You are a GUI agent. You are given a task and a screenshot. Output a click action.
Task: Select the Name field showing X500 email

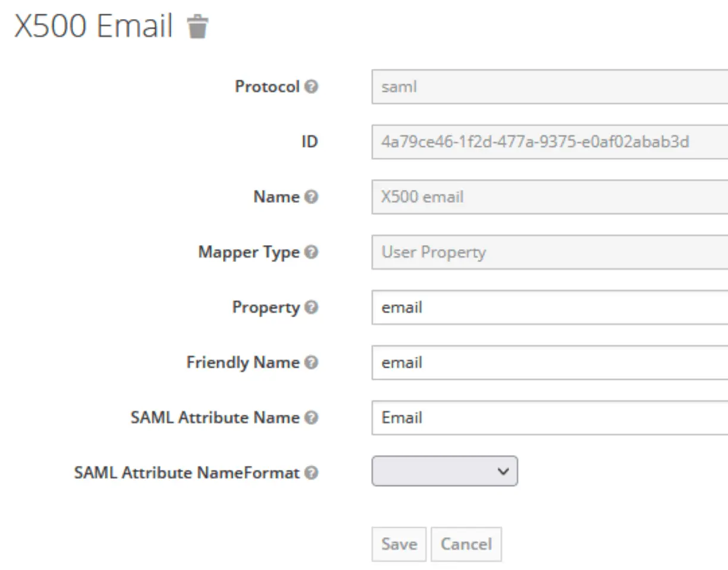[550, 197]
